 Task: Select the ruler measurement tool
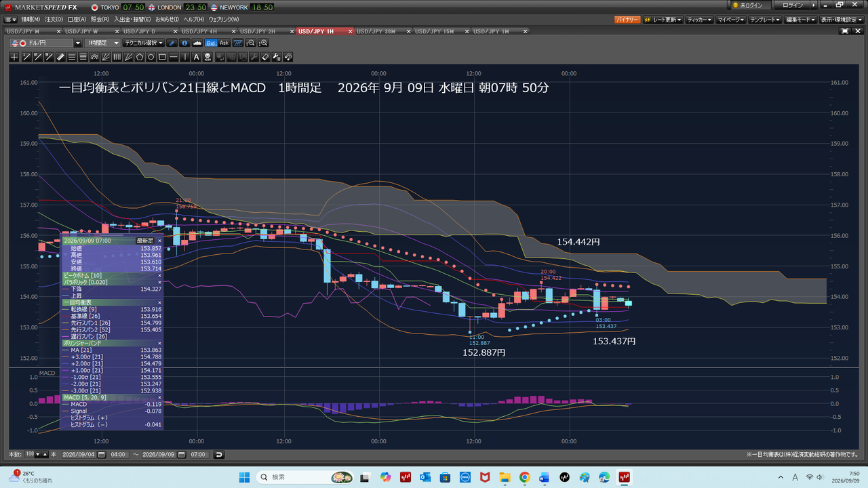[x=60, y=57]
